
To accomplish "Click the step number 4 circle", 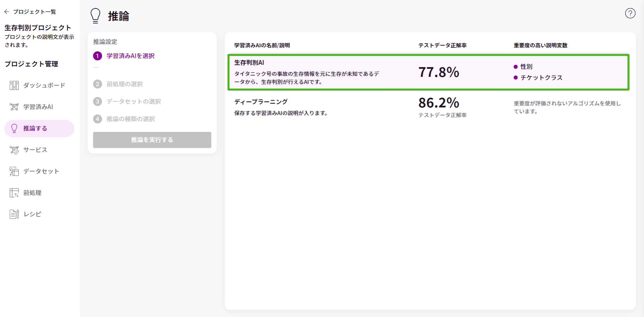I will [97, 119].
